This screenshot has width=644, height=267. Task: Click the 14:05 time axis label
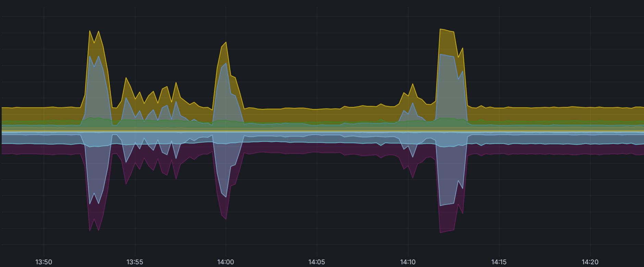317,262
